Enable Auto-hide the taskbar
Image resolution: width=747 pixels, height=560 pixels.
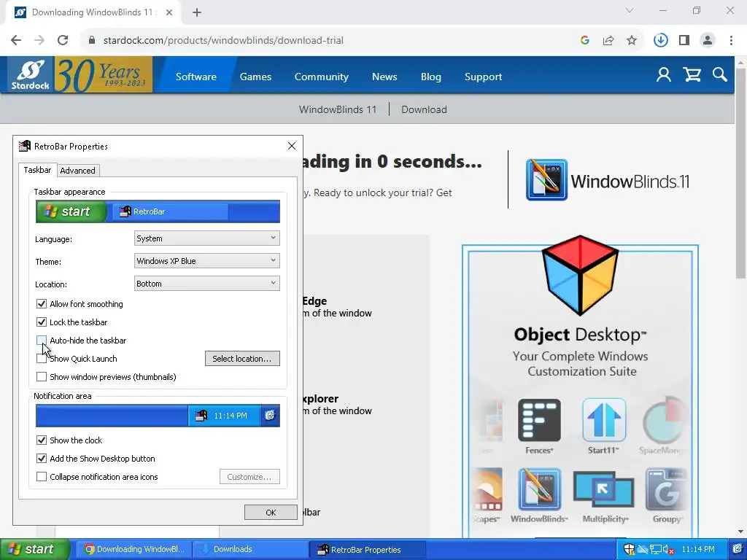[42, 340]
